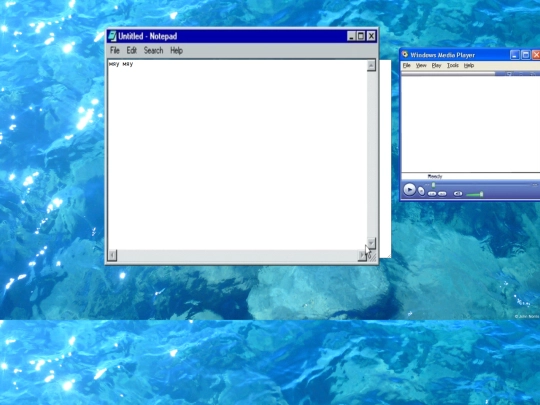Minimize the Notepad window
540x405 pixels.
point(351,36)
